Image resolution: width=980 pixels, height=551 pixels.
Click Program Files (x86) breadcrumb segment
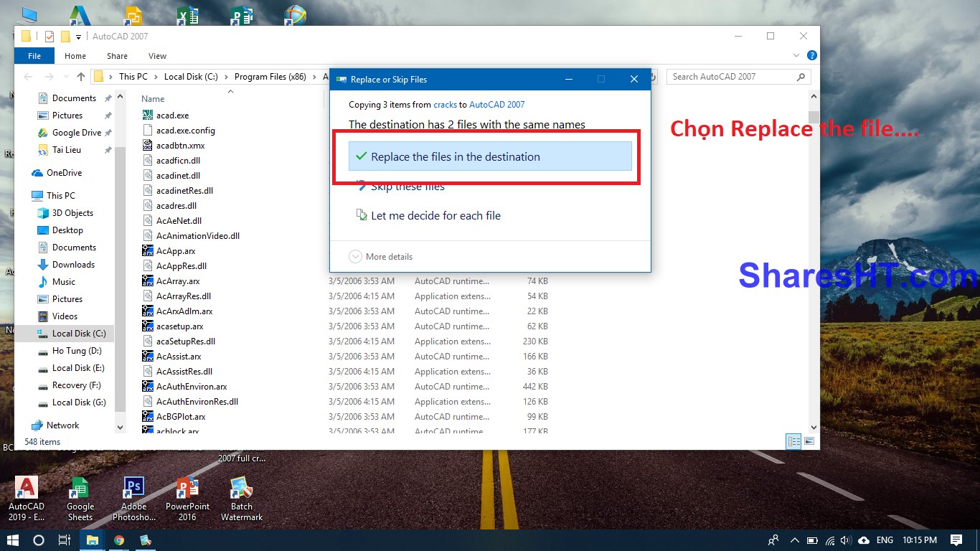coord(270,77)
